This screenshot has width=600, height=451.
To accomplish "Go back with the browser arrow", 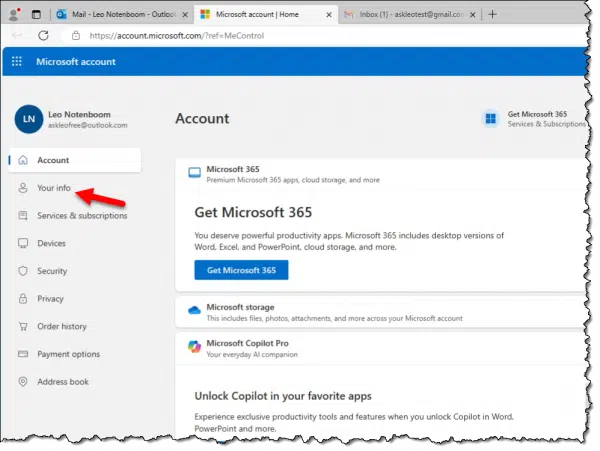I will [x=16, y=36].
